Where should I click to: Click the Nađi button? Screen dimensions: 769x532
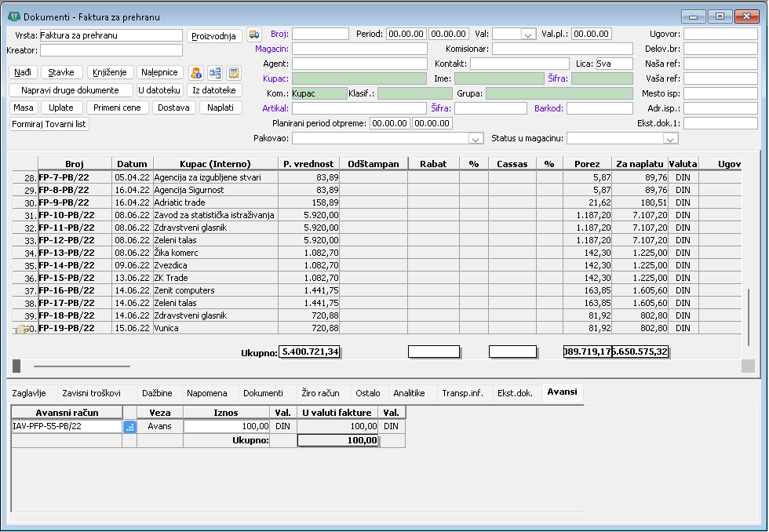tap(23, 72)
